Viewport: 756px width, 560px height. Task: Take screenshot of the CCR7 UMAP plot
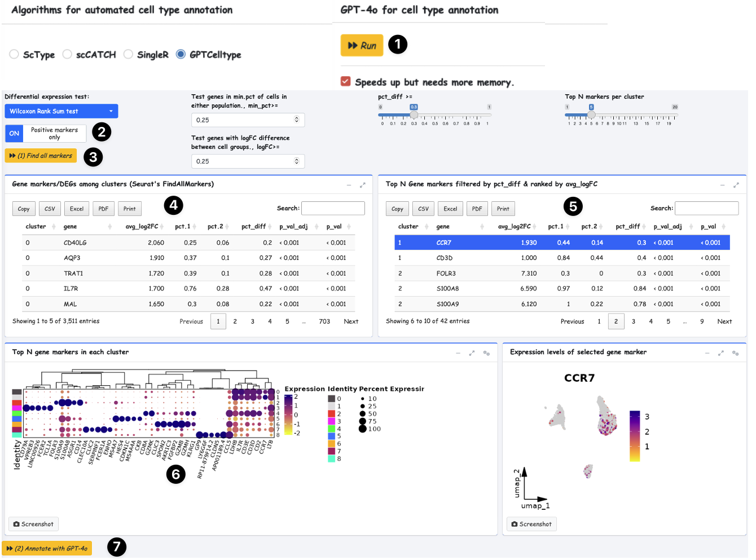(531, 524)
